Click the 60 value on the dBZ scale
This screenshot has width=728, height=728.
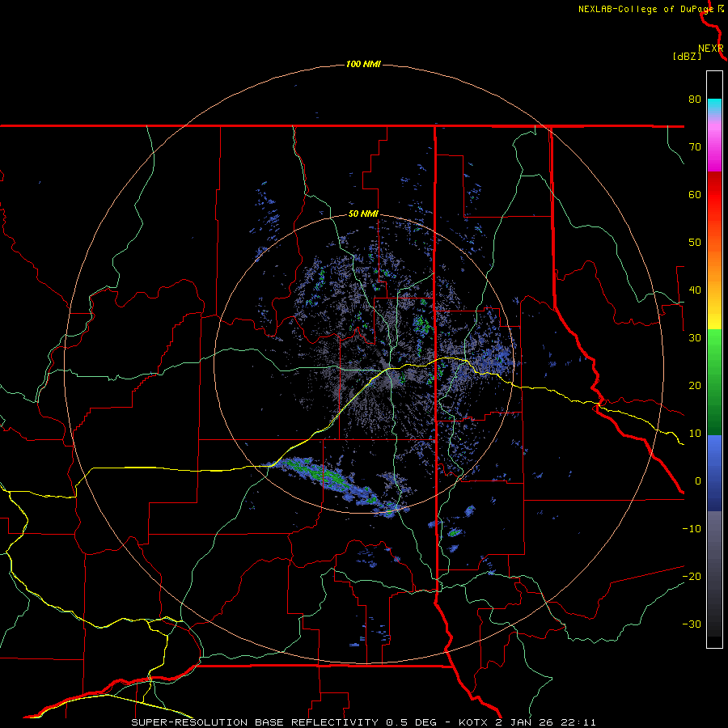coord(695,194)
